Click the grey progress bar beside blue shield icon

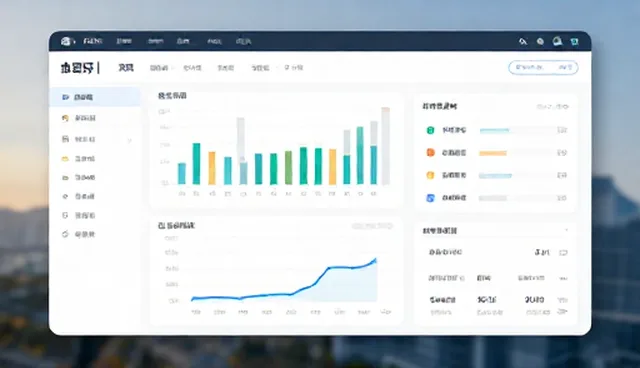point(493,198)
